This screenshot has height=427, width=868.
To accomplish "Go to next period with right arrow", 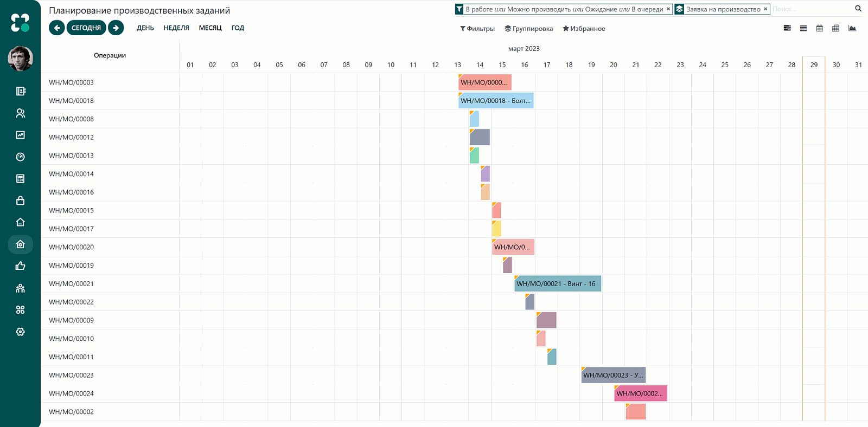I will [116, 28].
